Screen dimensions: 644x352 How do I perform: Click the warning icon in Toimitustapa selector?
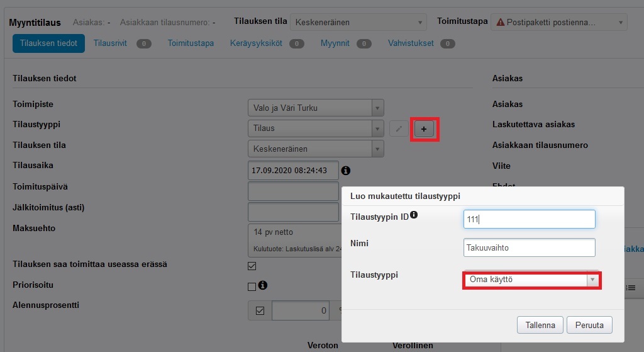coord(501,22)
